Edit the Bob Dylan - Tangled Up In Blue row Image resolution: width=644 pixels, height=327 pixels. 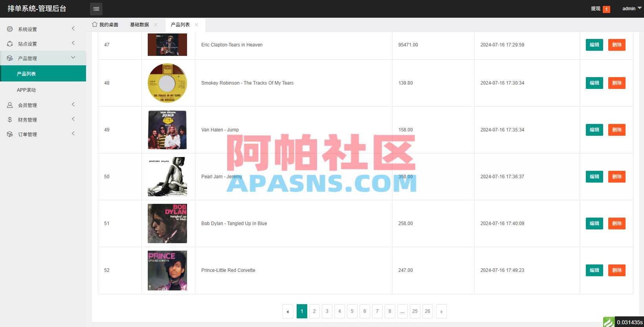[594, 224]
